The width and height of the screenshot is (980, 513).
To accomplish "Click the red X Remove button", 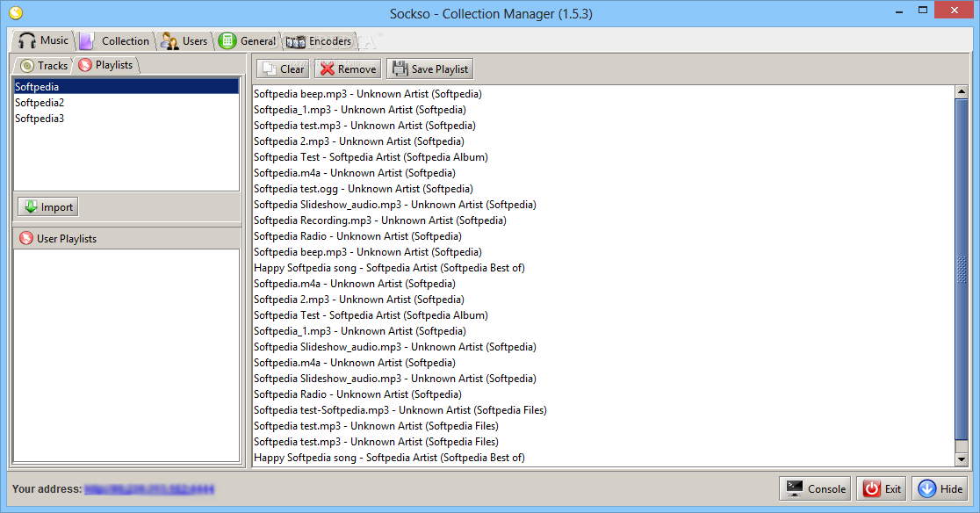I will [348, 69].
